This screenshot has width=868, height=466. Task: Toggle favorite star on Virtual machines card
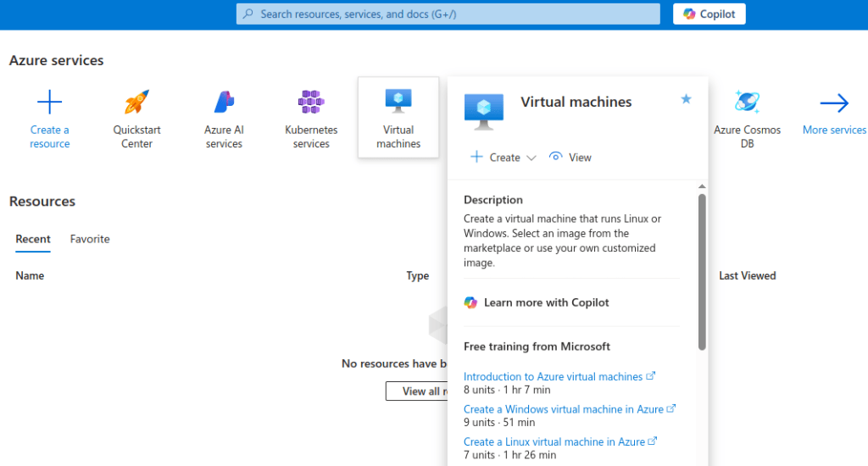[x=686, y=99]
